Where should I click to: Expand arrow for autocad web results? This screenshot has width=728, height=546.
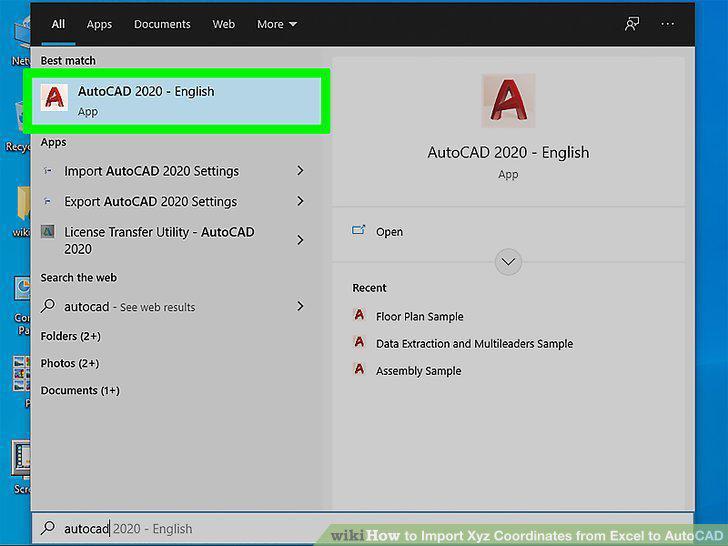pos(300,306)
